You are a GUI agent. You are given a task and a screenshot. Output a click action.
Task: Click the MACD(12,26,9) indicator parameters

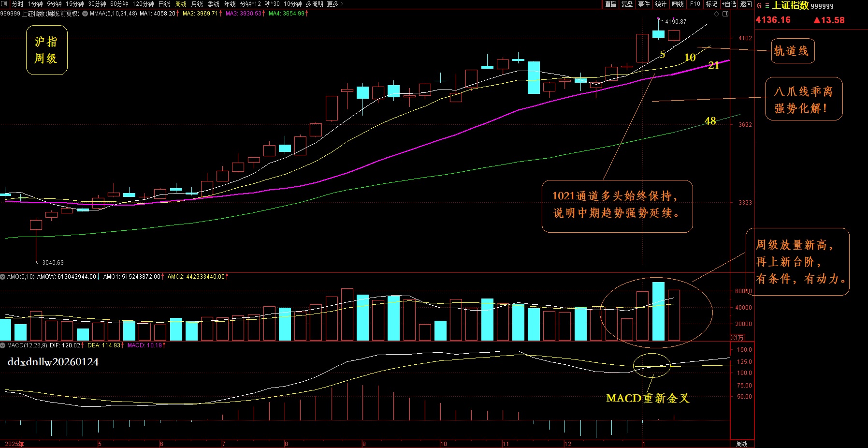[27, 345]
